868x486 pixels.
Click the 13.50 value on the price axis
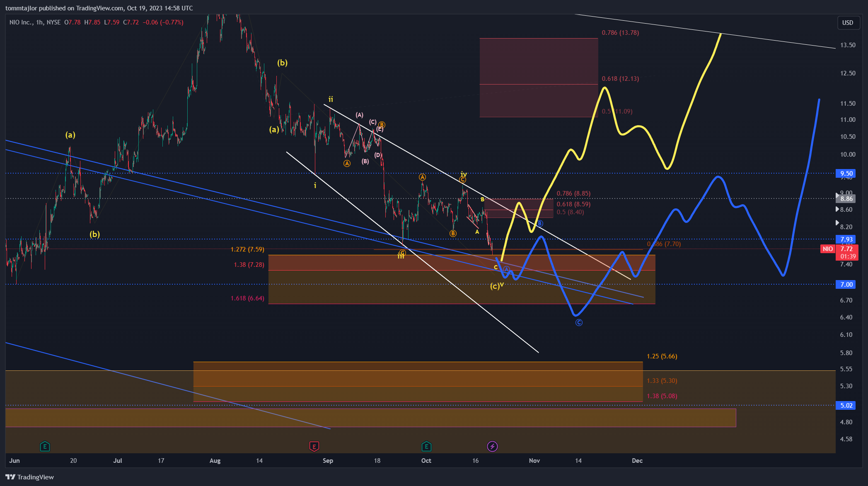point(848,45)
